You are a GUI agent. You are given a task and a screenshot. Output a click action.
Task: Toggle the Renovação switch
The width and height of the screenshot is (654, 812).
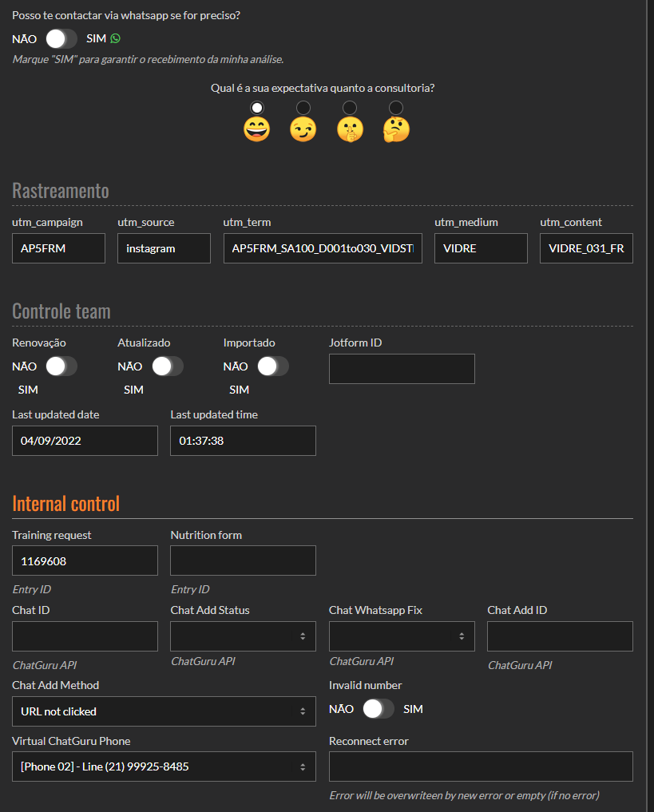pyautogui.click(x=61, y=366)
